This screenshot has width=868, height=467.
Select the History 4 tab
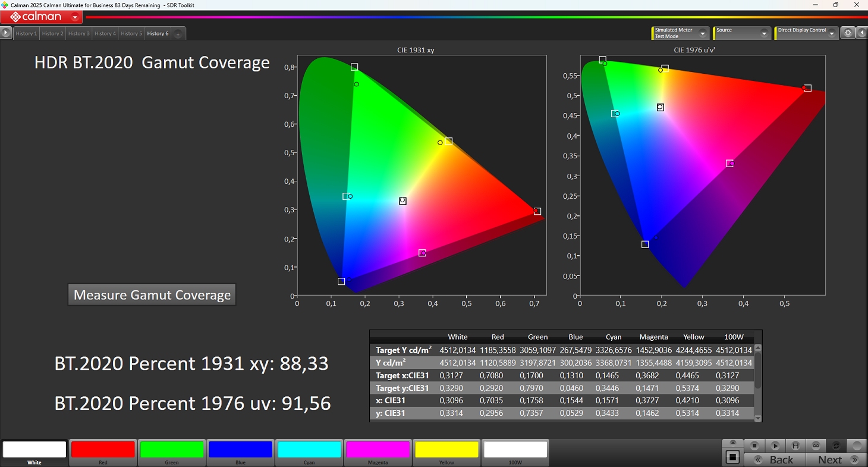[105, 34]
